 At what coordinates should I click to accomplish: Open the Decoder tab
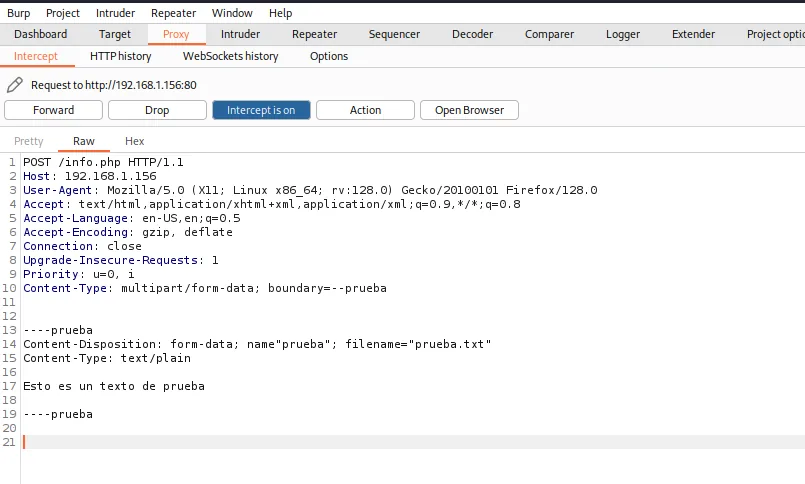tap(472, 34)
